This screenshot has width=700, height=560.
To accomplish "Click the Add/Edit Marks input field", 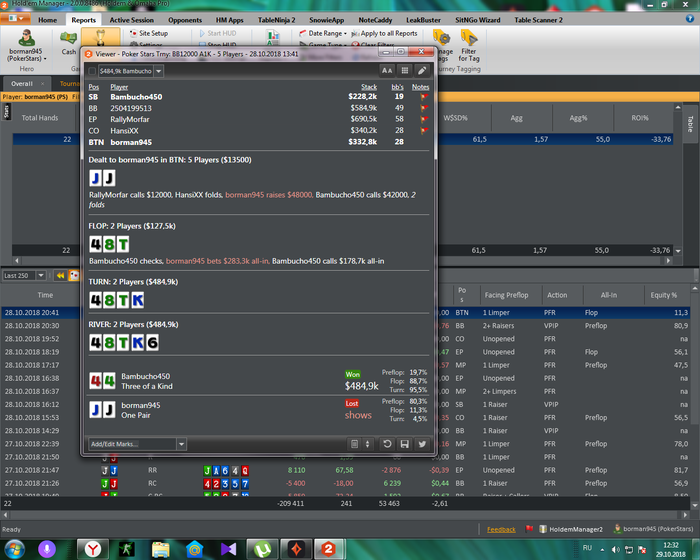I will coord(132,444).
